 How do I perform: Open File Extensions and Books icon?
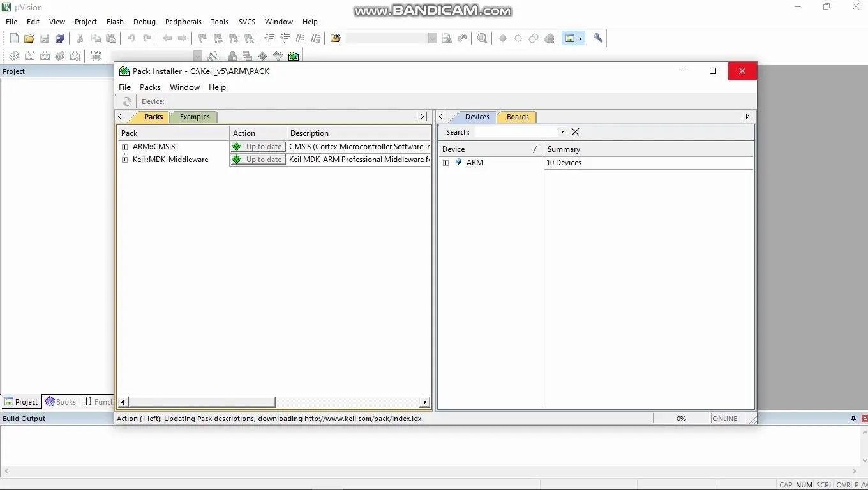coord(232,56)
